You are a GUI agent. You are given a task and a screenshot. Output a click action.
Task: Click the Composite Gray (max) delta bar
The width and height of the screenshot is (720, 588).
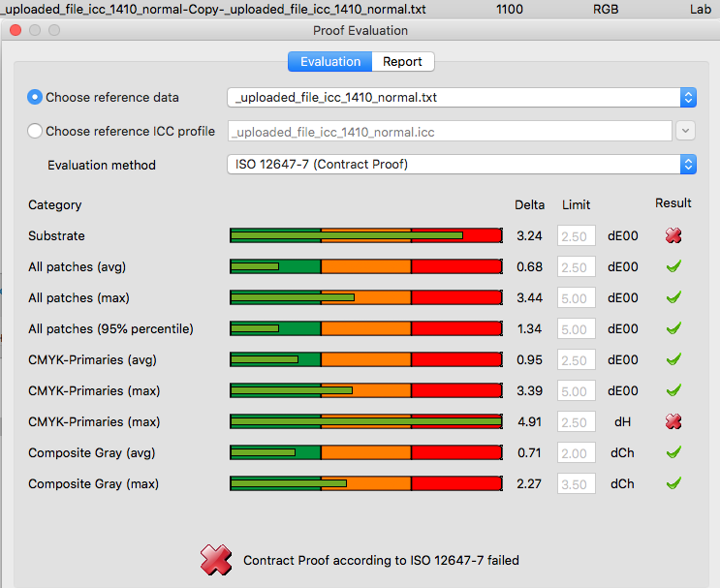point(366,483)
